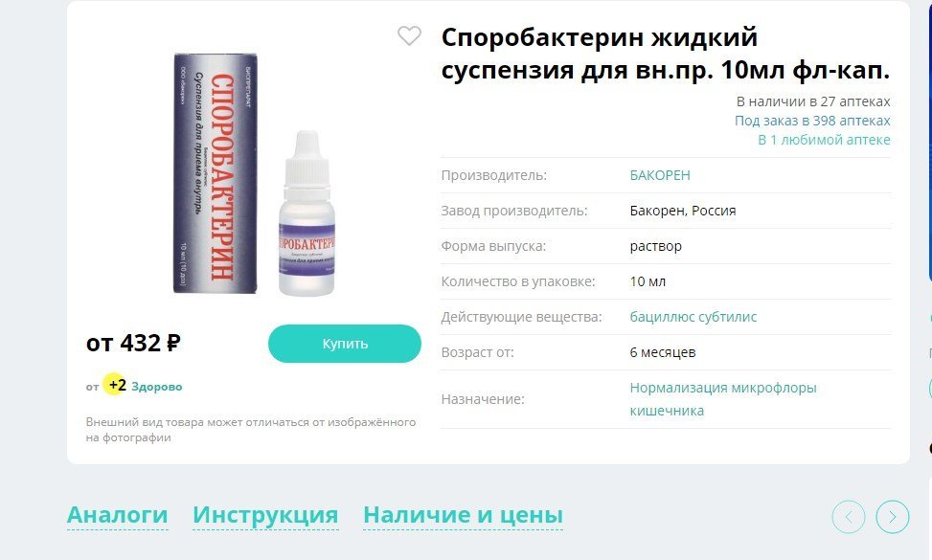Click the Бакорен, Россия factory value
The image size is (932, 560).
682,211
